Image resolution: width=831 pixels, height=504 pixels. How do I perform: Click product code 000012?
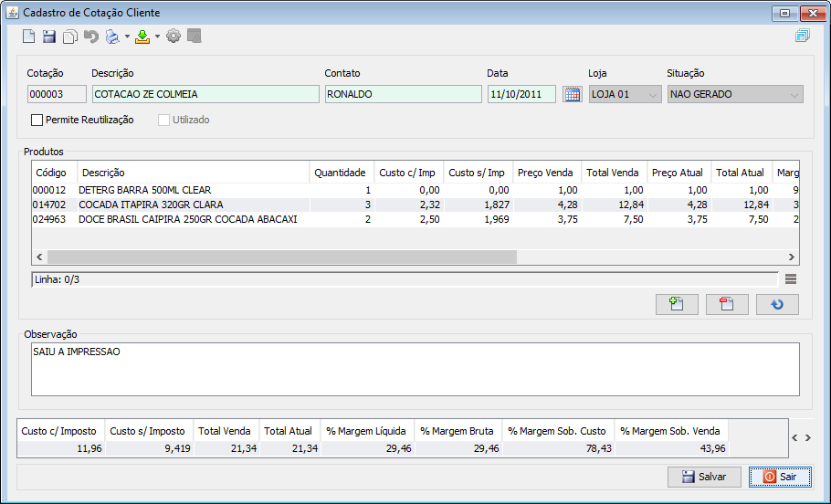(49, 190)
